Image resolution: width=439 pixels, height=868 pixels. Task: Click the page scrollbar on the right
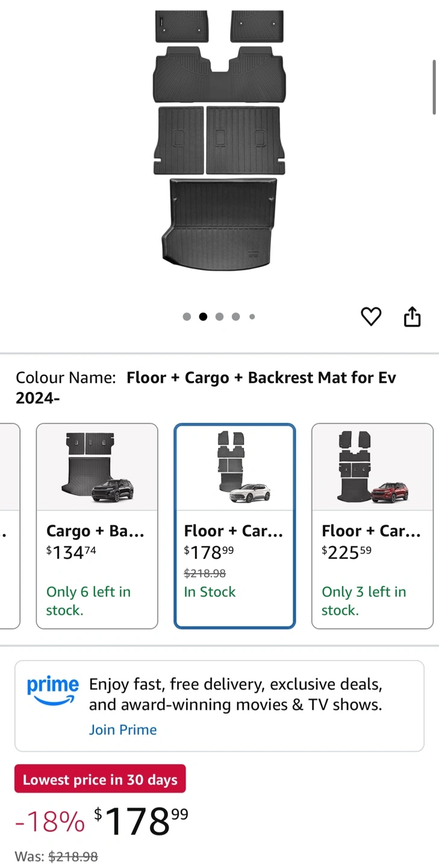point(434,87)
